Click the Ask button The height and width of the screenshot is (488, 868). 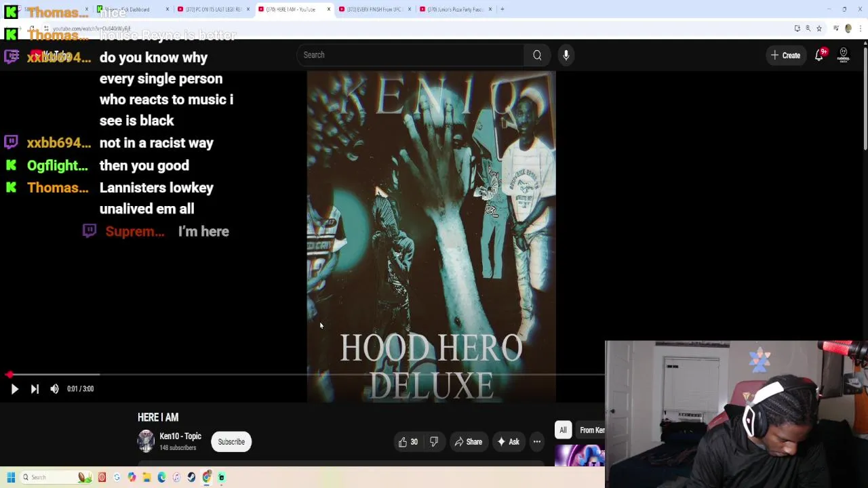click(x=509, y=442)
